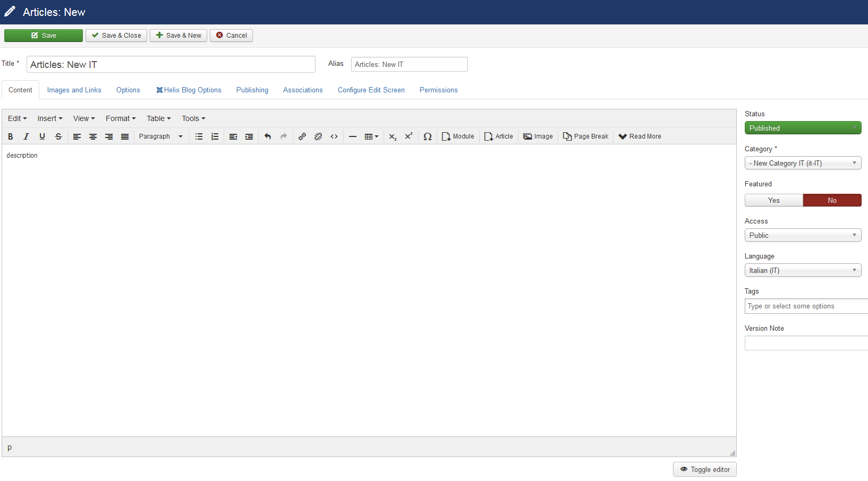868x481 pixels.
Task: Click the undo arrow icon
Action: [x=268, y=136]
